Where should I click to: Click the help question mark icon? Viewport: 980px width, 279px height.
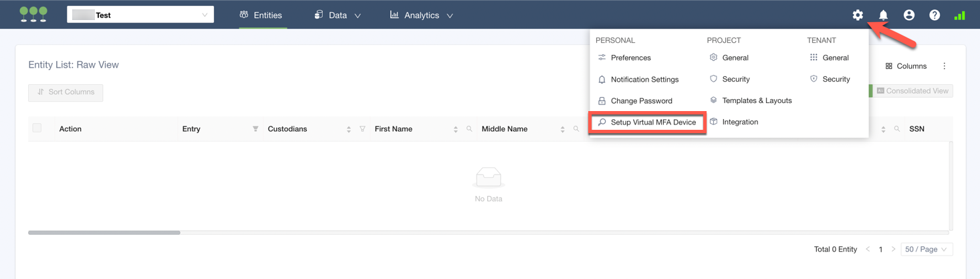935,15
